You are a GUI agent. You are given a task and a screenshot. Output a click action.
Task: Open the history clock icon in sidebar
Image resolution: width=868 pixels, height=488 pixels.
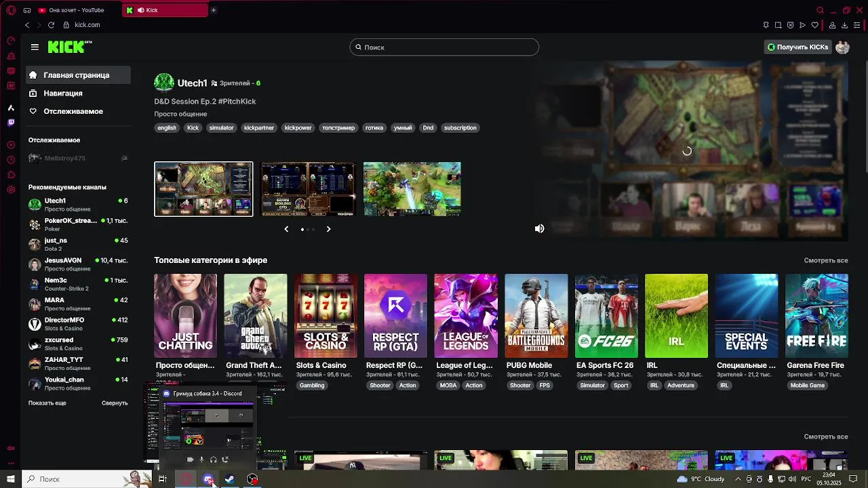tap(11, 160)
